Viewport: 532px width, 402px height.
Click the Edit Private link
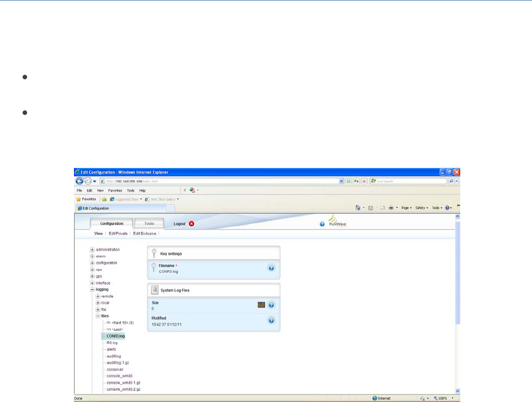(118, 234)
